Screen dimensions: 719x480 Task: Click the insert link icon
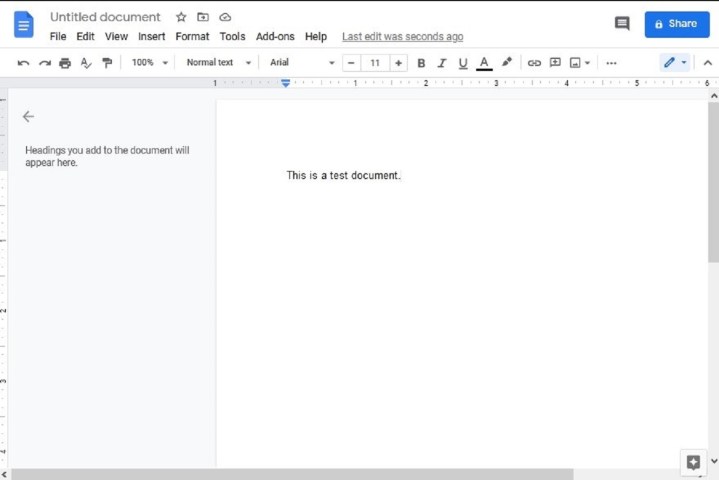point(534,63)
